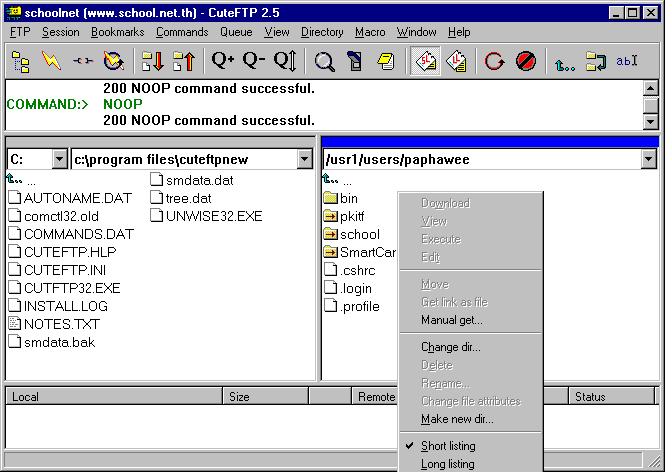Click the abI Rename toolbar icon
The image size is (665, 472).
627,61
